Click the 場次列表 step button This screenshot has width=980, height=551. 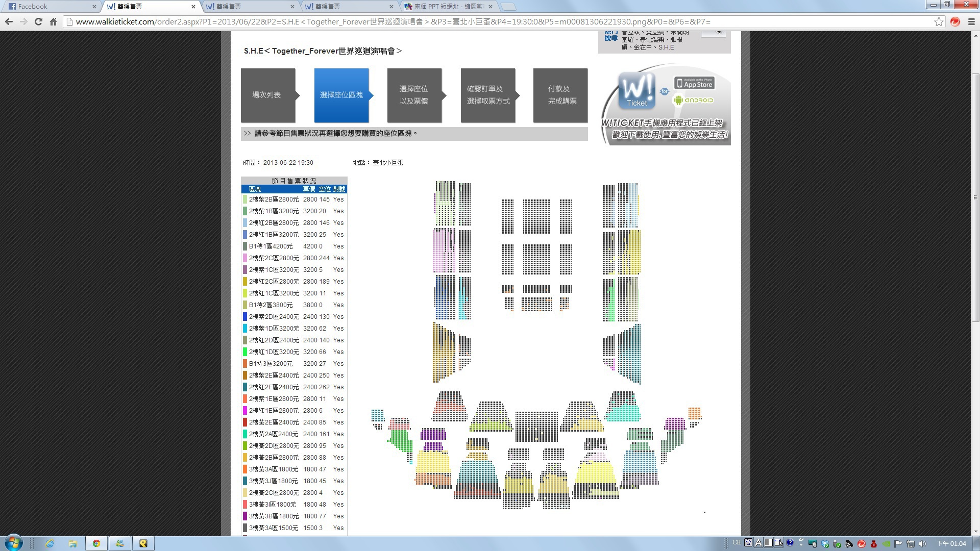coord(267,95)
